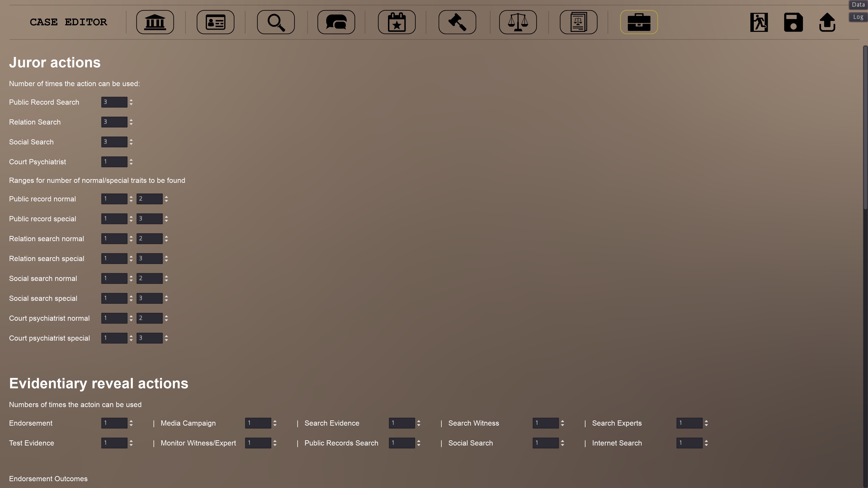Click Relation search normal maximum field
Screen dimensions: 868x488
(x=150, y=238)
